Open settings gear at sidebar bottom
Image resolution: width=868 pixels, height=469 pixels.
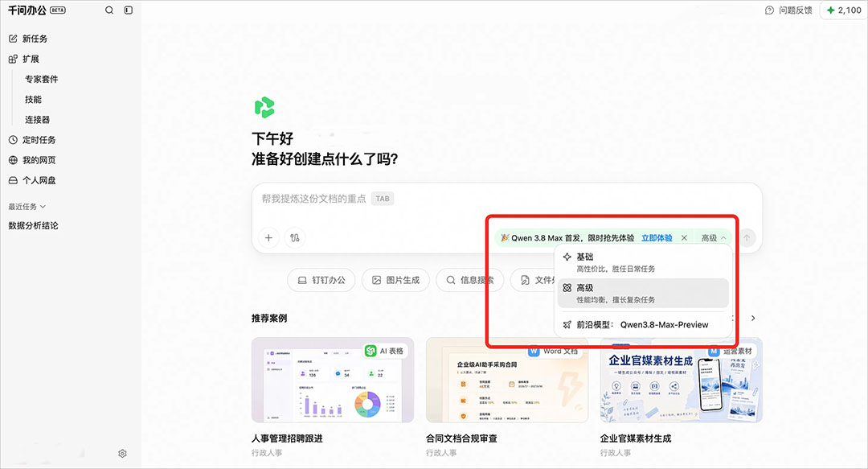[122, 454]
